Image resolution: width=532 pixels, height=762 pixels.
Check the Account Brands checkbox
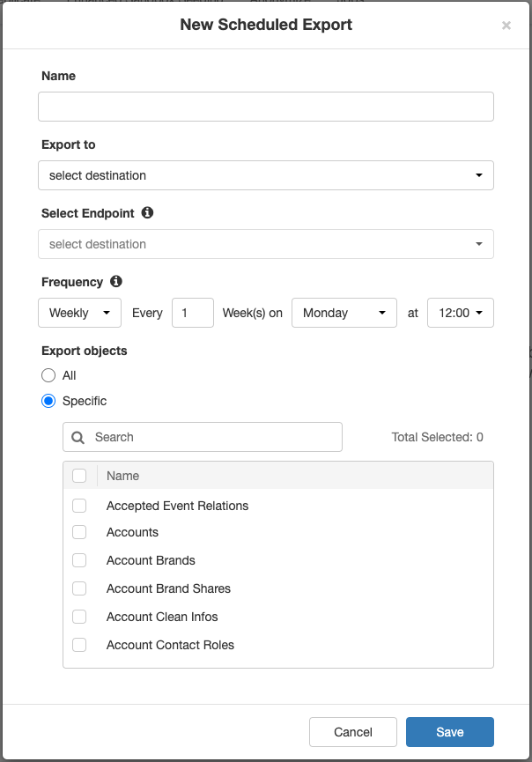(x=79, y=560)
